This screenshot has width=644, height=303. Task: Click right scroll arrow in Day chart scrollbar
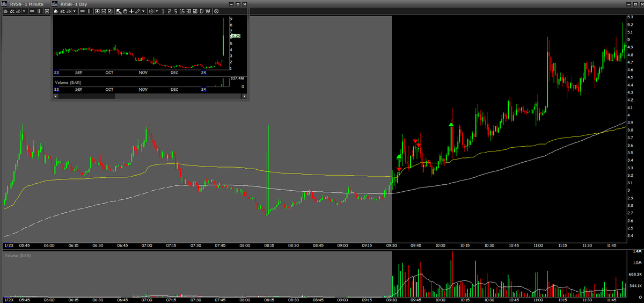tap(245, 96)
